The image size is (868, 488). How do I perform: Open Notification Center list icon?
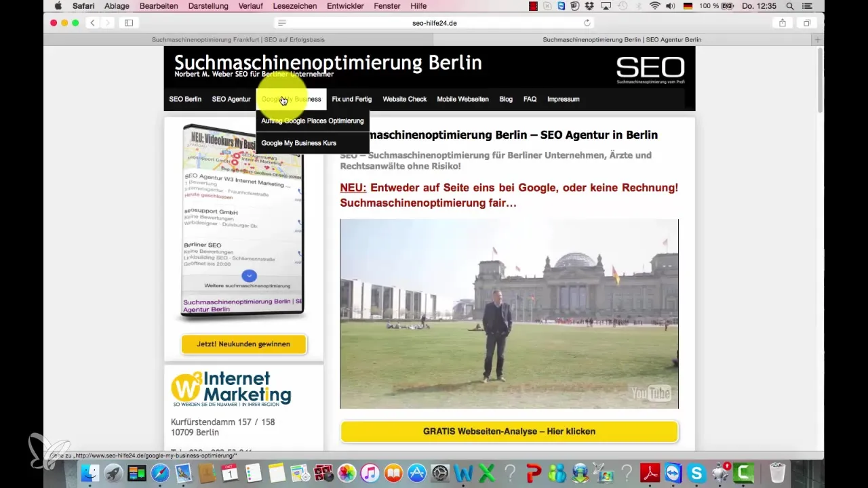coord(807,6)
